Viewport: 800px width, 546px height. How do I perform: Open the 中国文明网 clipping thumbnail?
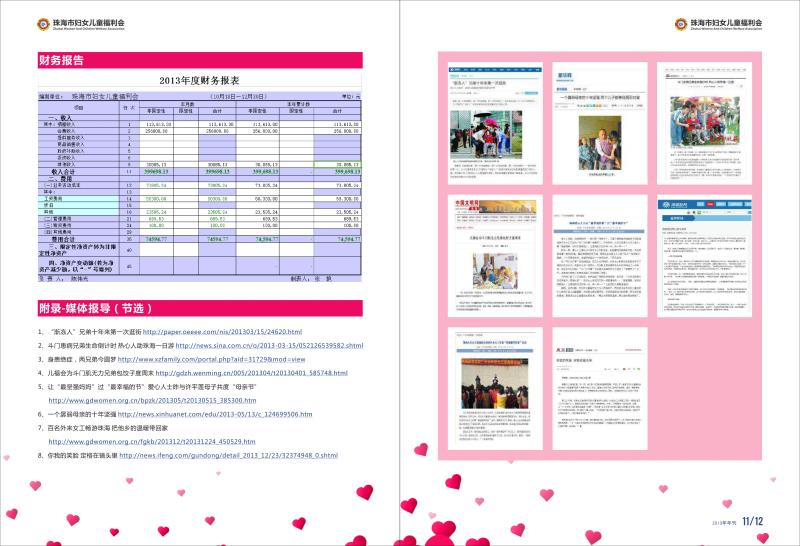(495, 256)
